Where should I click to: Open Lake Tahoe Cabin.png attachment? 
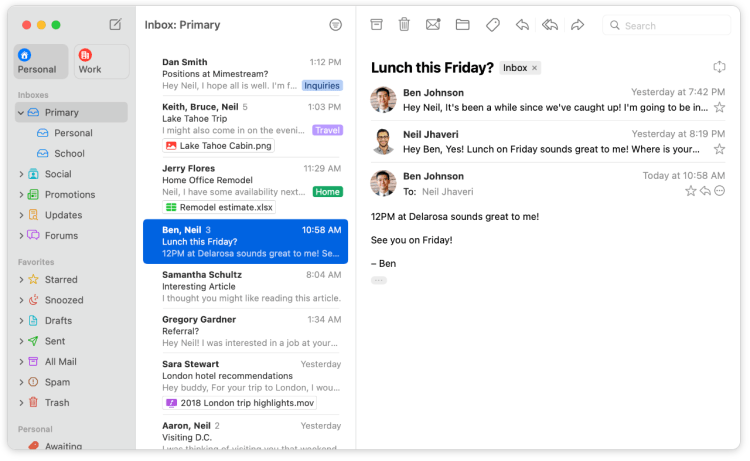tap(219, 146)
